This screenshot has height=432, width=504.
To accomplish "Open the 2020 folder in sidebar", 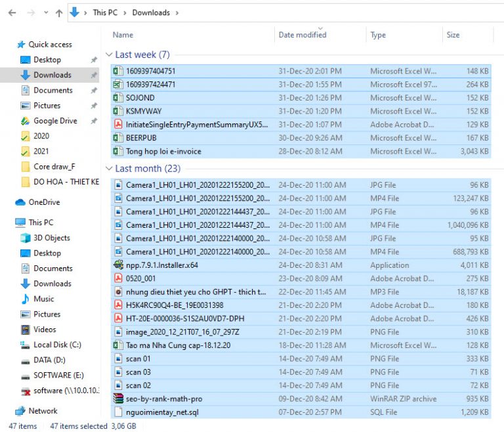I will tap(41, 136).
